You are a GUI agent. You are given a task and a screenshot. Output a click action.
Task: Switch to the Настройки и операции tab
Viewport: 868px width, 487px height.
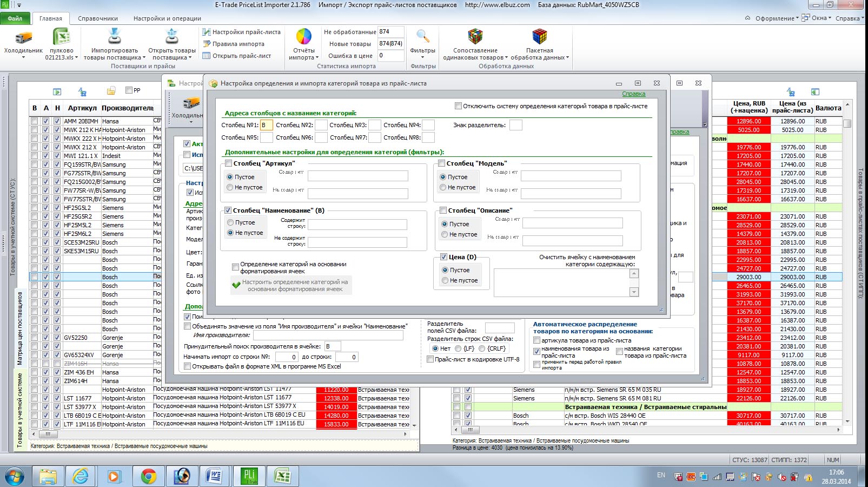click(x=167, y=18)
